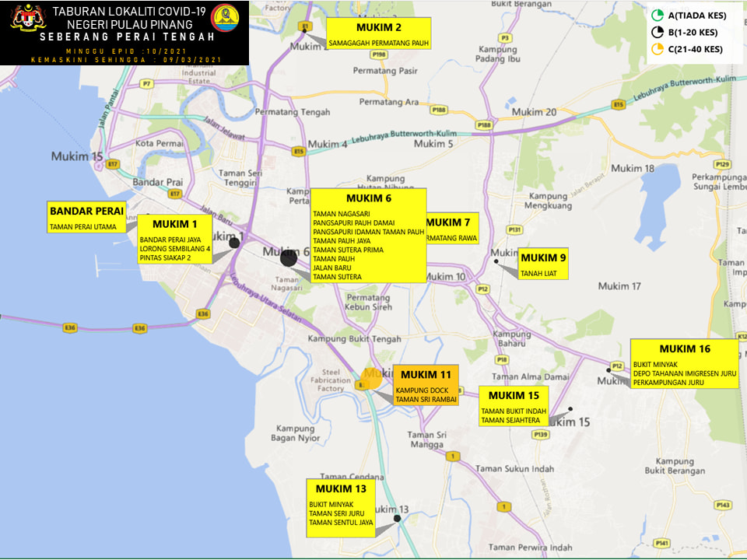Image resolution: width=747 pixels, height=560 pixels.
Task: Select the green A (TIADA KES) legend icon
Action: (x=658, y=16)
